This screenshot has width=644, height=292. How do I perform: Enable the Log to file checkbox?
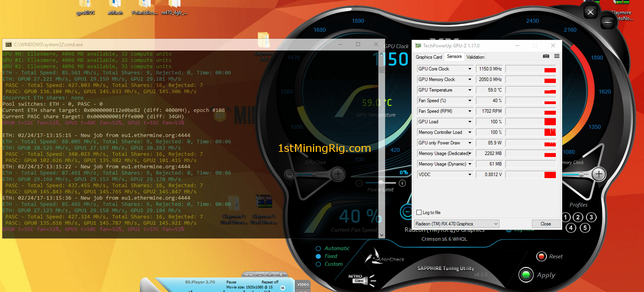(x=419, y=213)
